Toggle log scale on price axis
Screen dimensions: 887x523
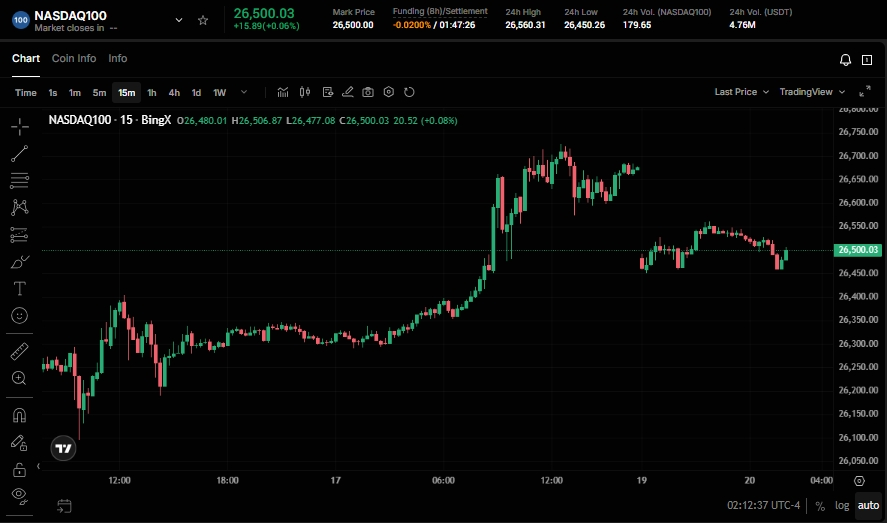pos(842,506)
